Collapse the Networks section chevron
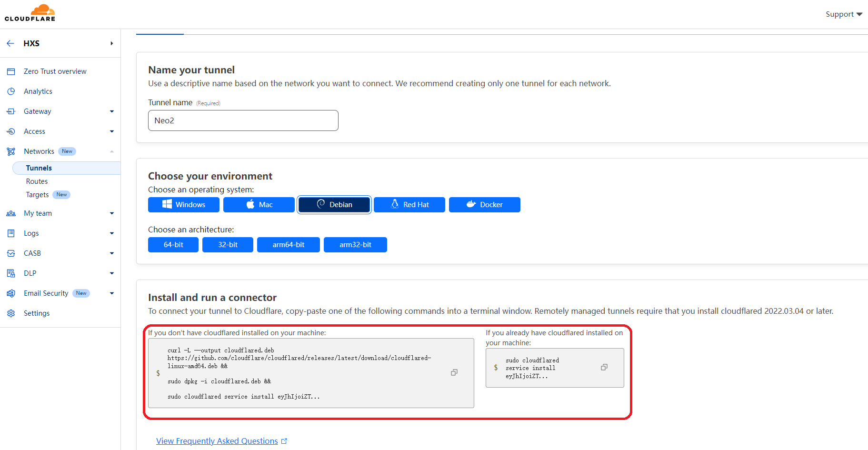868x450 pixels. (112, 151)
